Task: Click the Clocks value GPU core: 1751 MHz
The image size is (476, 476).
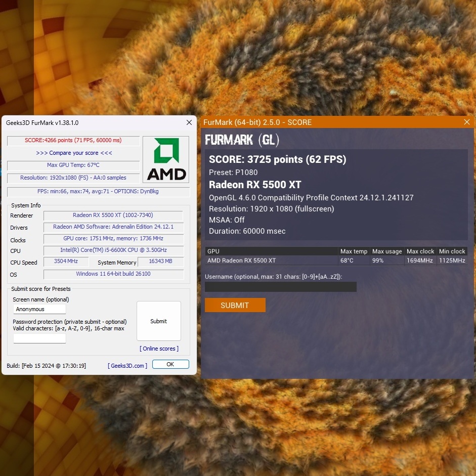Action: click(113, 239)
